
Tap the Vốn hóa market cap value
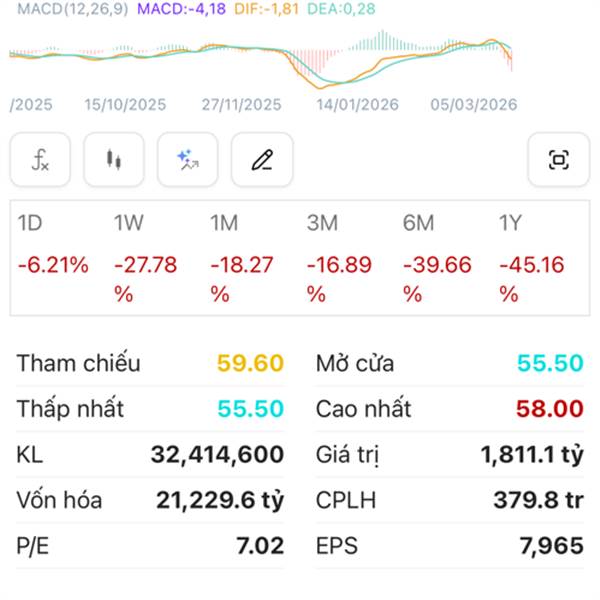click(220, 501)
